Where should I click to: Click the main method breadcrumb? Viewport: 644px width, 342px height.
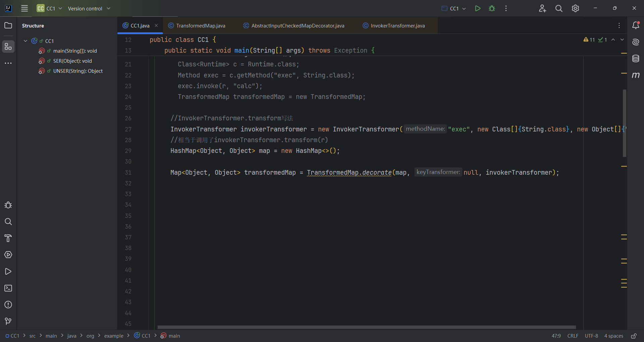[170, 336]
